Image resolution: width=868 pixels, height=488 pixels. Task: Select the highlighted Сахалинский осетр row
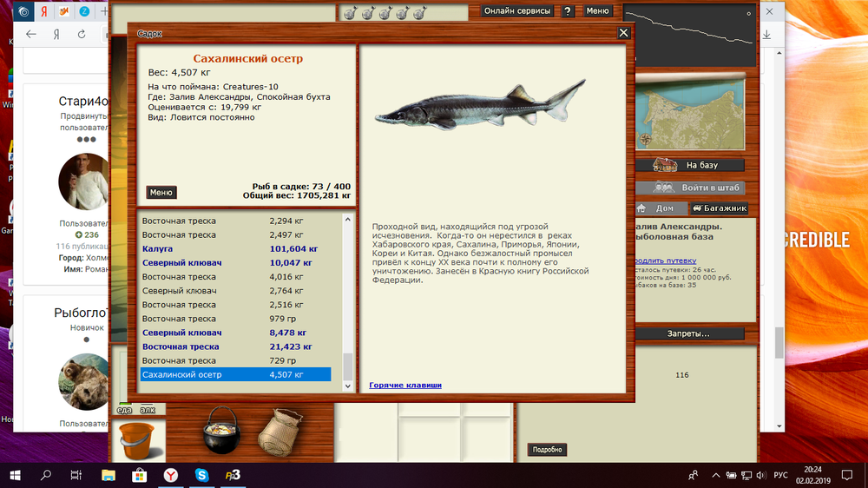click(x=235, y=374)
